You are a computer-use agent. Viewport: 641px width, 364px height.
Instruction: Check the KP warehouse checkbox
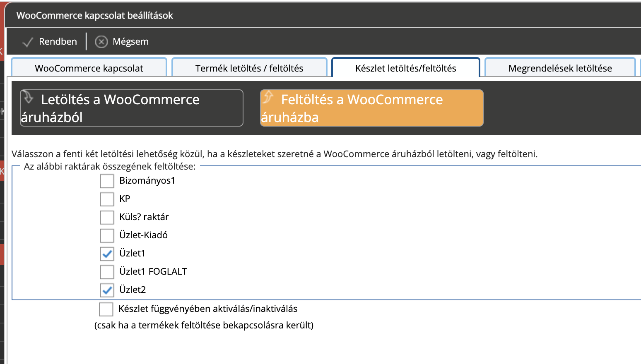pos(107,199)
